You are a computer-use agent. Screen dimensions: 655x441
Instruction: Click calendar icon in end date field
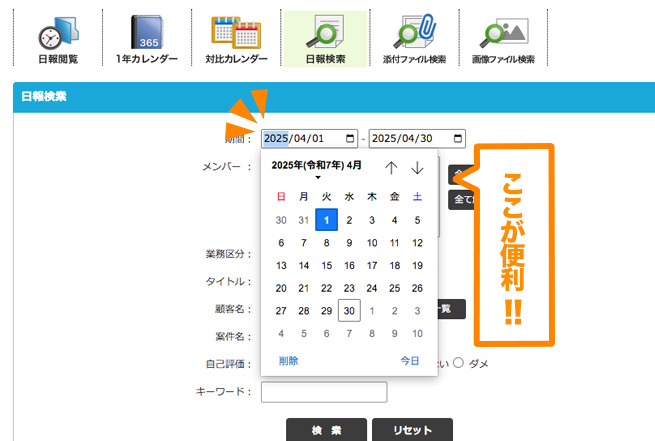pos(458,138)
